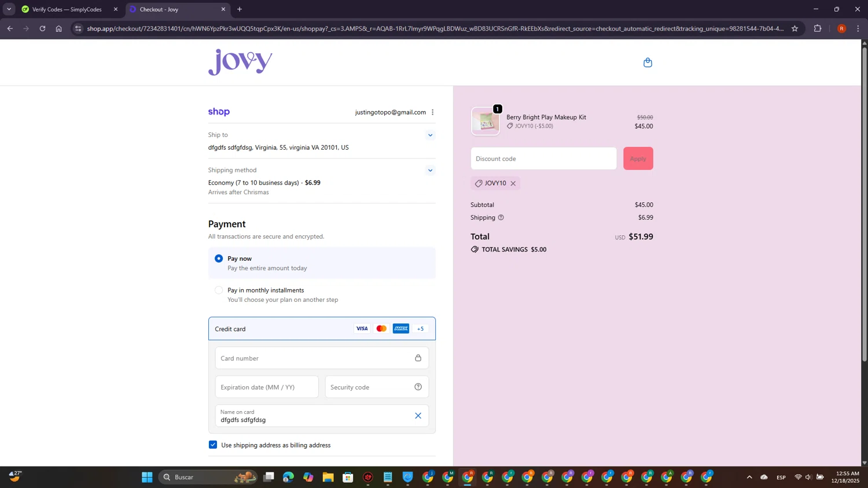
Task: Open the cart bag icon in header
Action: point(648,62)
